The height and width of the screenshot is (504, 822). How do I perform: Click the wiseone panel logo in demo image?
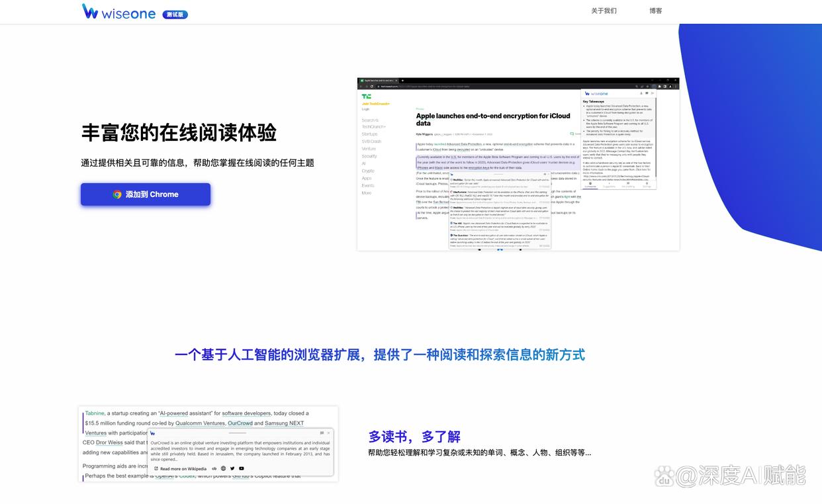click(x=596, y=93)
